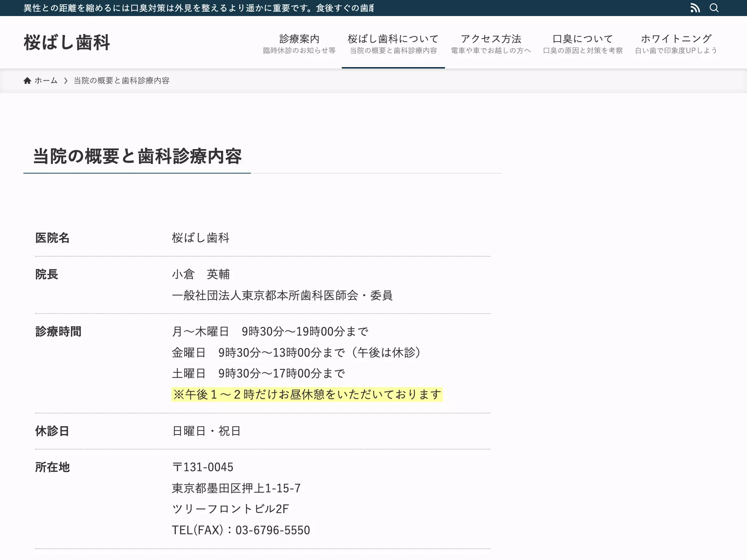The width and height of the screenshot is (747, 560).
Task: Click the address 東京都墨田区押上1-15-7
Action: [236, 488]
